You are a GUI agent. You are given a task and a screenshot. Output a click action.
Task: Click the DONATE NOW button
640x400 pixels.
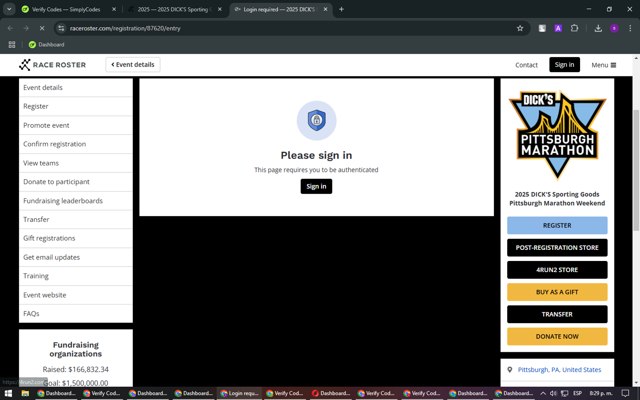tap(557, 337)
